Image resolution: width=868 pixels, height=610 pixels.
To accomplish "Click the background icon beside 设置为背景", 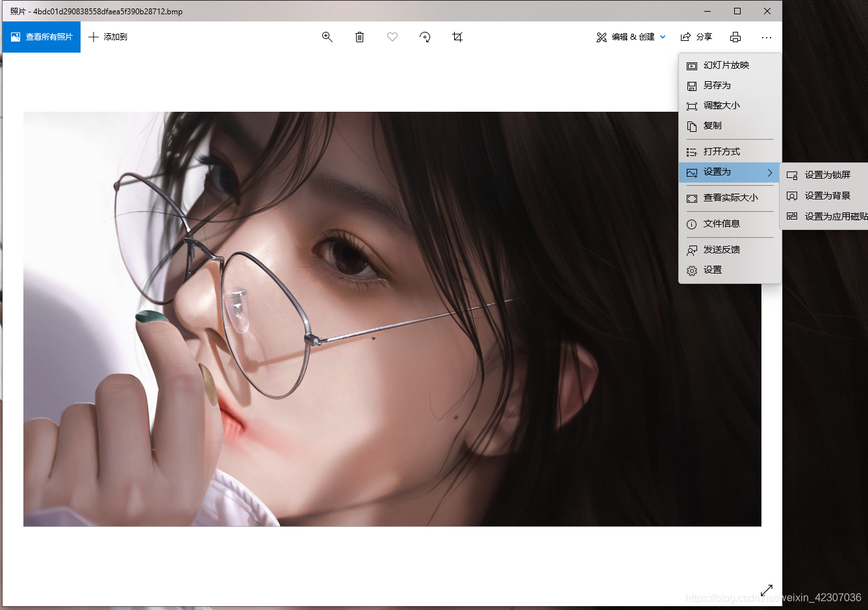I will 792,196.
